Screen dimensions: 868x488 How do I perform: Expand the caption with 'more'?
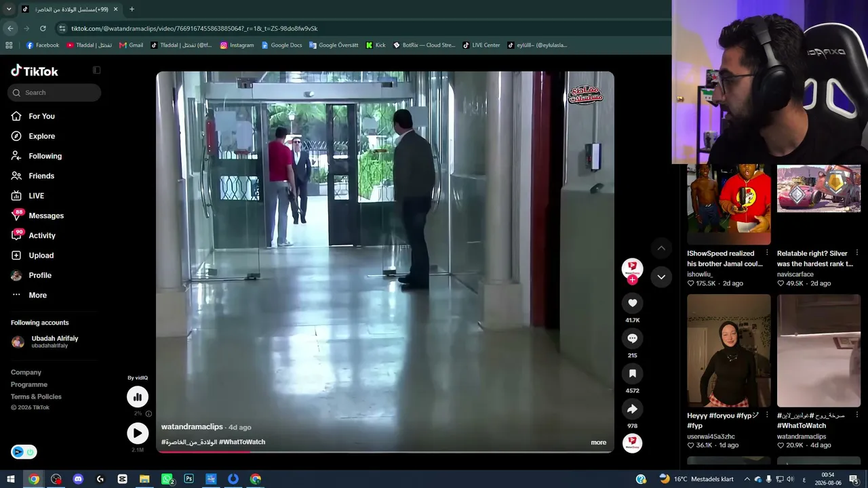[598, 443]
